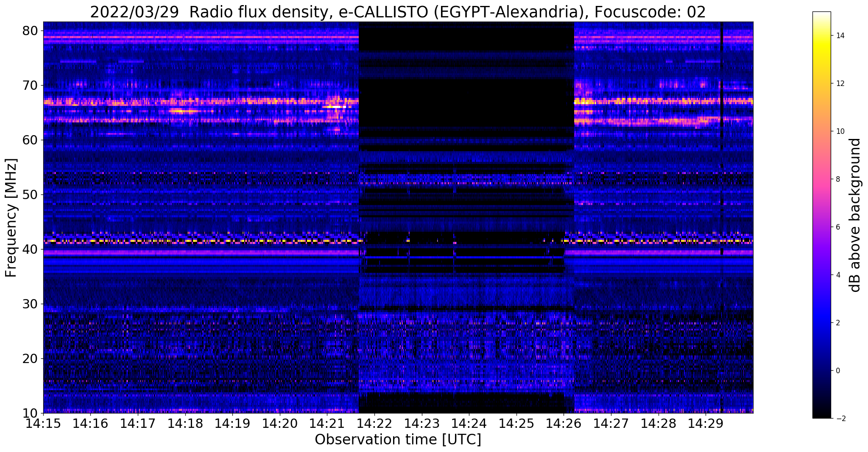Click the 14:22 time tick label
The height and width of the screenshot is (452, 868).
coord(374,424)
